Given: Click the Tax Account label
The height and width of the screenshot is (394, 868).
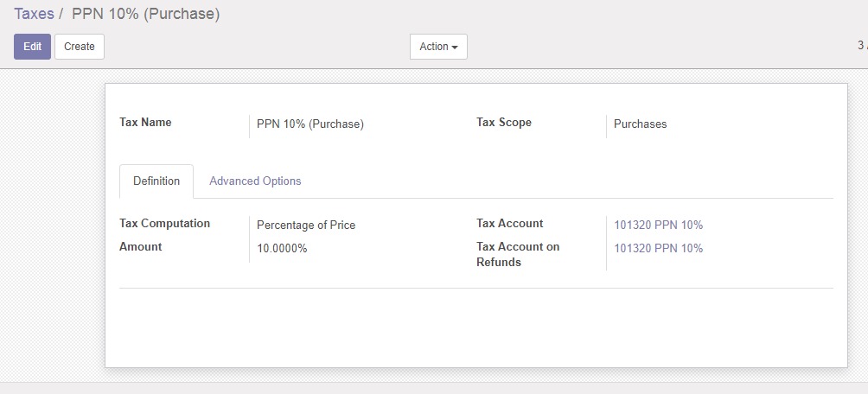Looking at the screenshot, I should (509, 224).
